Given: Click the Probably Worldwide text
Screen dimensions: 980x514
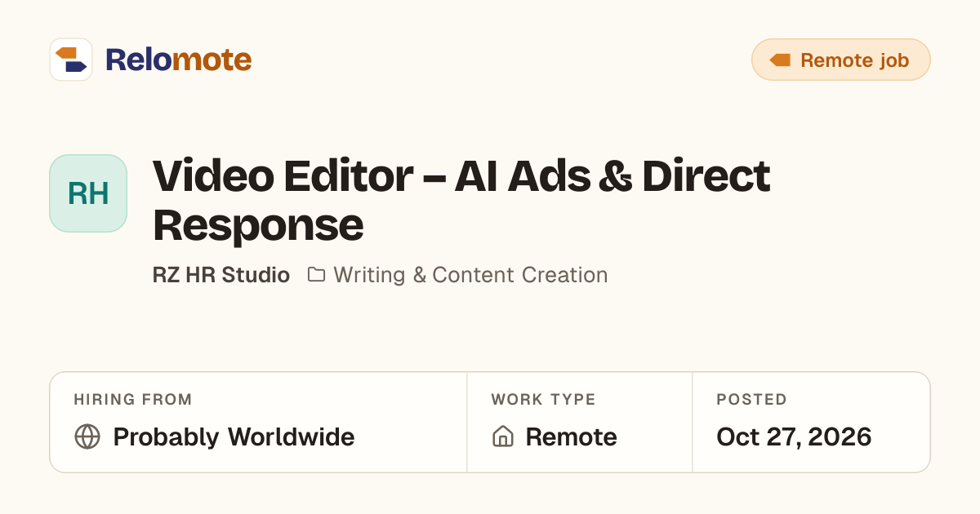Looking at the screenshot, I should coord(234,436).
